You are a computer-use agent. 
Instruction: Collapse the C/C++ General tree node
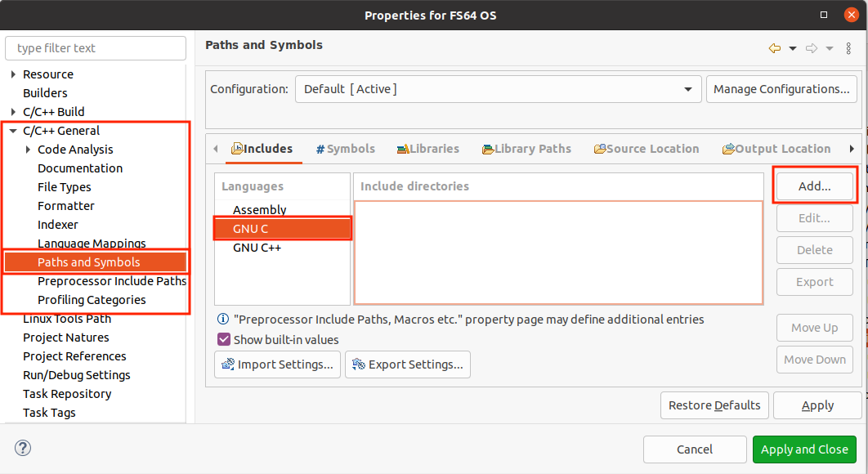point(13,131)
